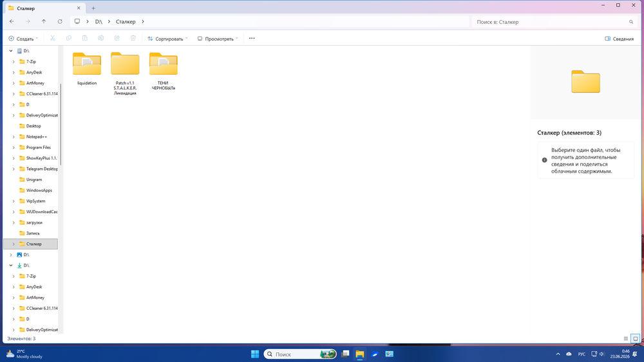The image size is (644, 362).
Task: Click the Delete trash icon
Action: tap(133, 38)
